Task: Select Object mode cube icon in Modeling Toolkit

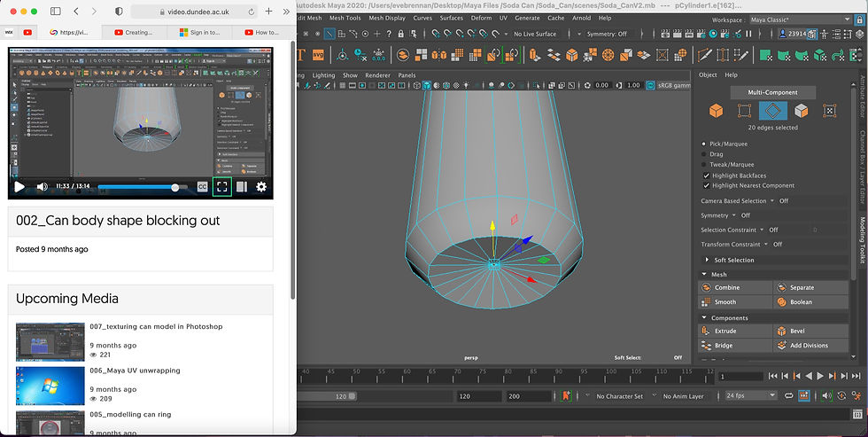Action: pyautogui.click(x=716, y=111)
